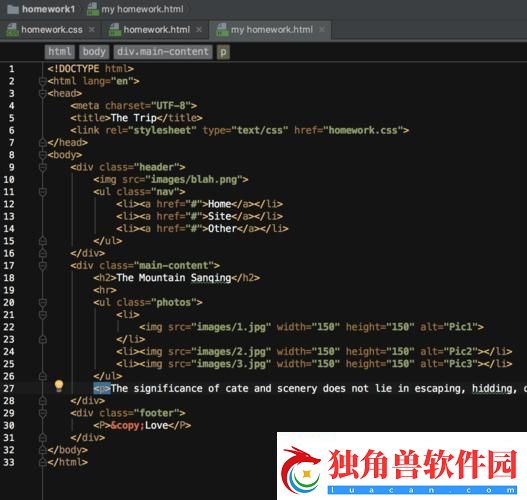Viewport: 527px width, 500px height.
Task: Click the closing li fold marker line 23
Action: (x=42, y=339)
